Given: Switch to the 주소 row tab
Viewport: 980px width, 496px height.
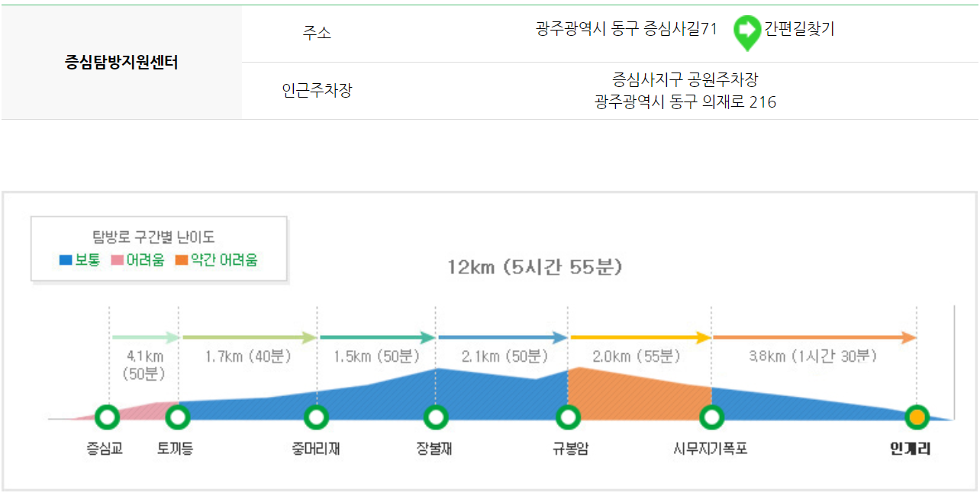Looking at the screenshot, I should pyautogui.click(x=315, y=32).
